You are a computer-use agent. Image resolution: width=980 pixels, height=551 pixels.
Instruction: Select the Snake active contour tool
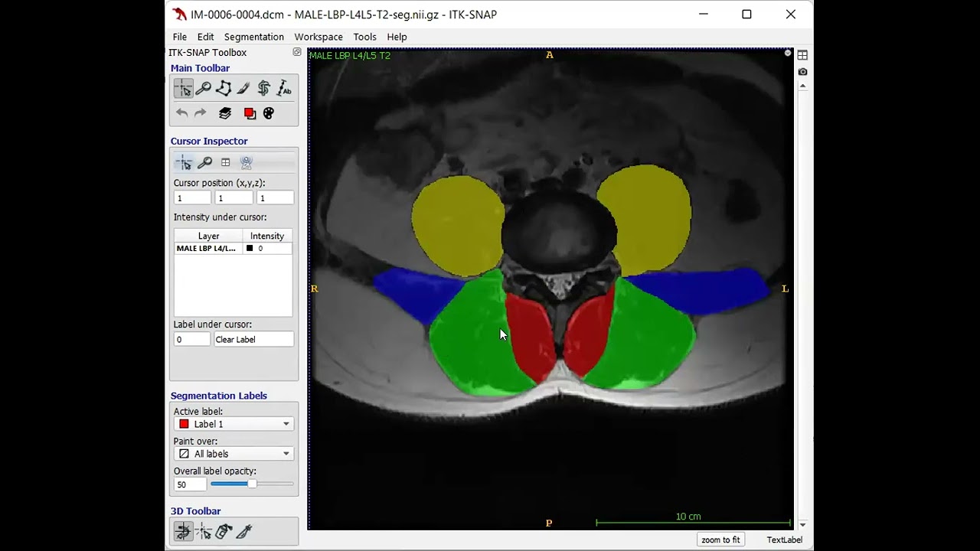tap(263, 89)
